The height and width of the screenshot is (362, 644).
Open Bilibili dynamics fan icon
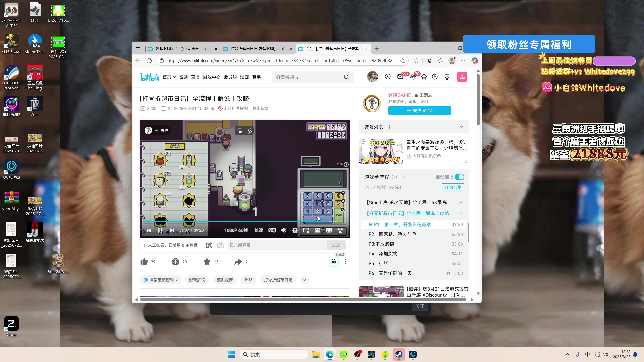tap(413, 77)
